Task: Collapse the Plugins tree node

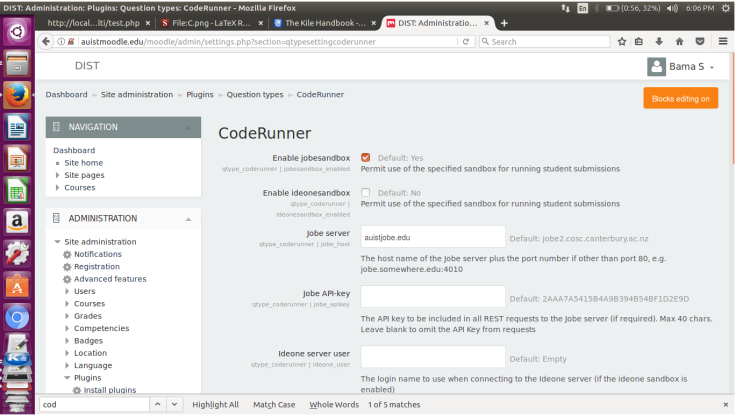Action: (67, 378)
